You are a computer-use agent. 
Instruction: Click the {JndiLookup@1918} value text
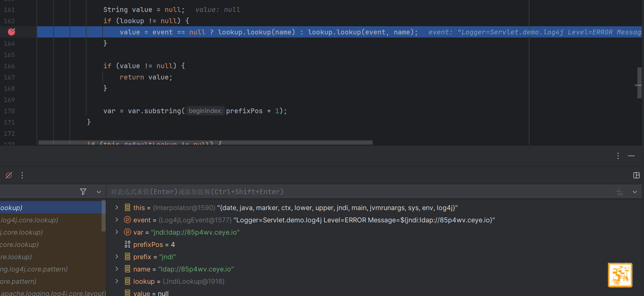(194, 281)
